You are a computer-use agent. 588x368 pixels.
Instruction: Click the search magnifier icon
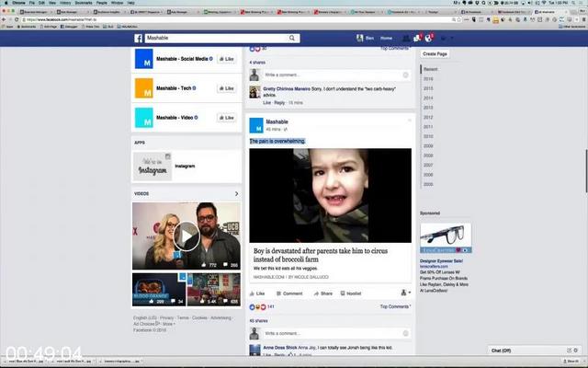coord(292,38)
